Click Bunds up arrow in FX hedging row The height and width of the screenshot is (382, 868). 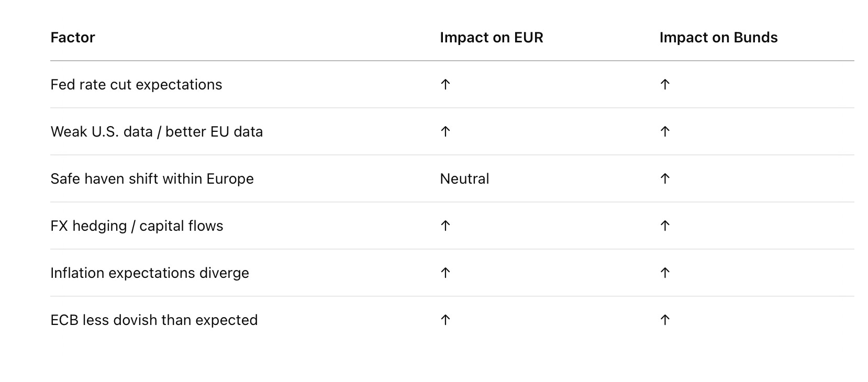tap(665, 226)
